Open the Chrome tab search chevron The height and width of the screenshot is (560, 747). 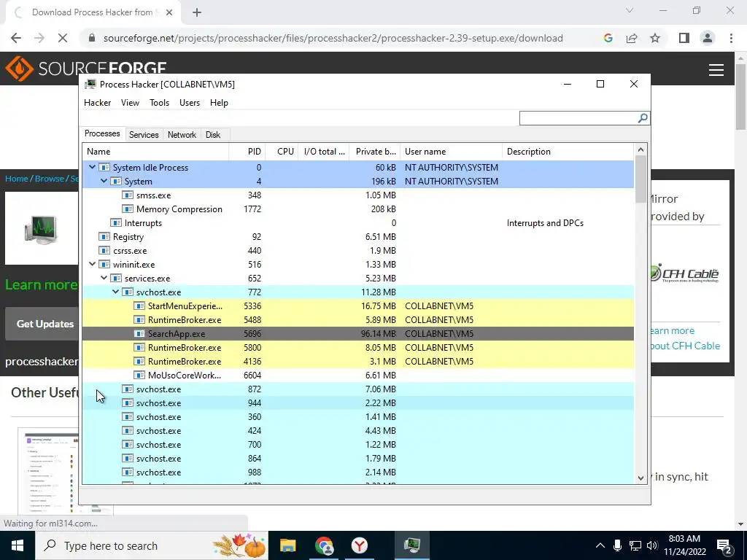click(630, 10)
